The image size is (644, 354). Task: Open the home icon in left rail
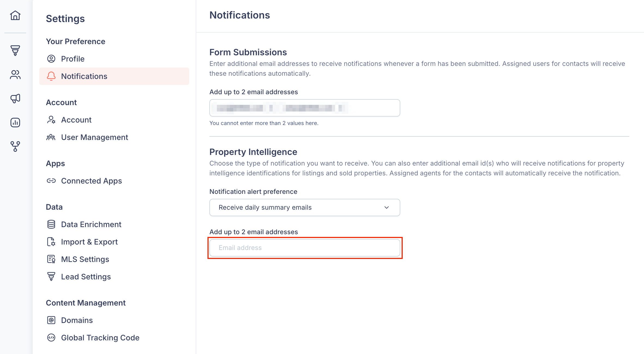click(x=15, y=16)
